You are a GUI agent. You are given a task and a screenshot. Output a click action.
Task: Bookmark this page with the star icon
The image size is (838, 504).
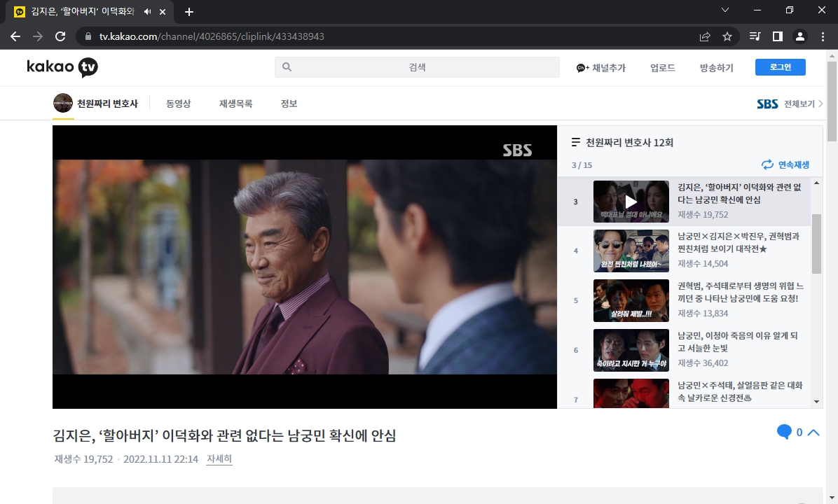727,36
